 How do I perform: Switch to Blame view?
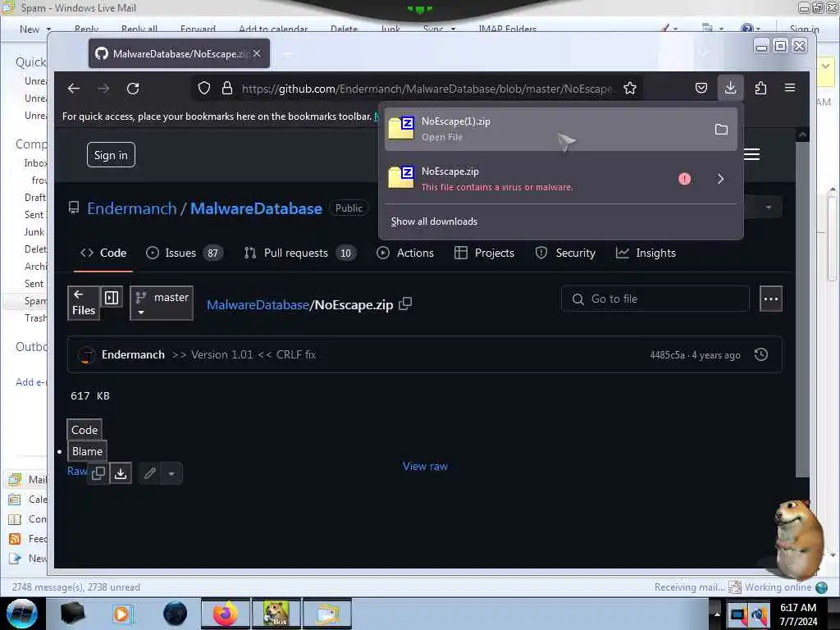pos(87,452)
